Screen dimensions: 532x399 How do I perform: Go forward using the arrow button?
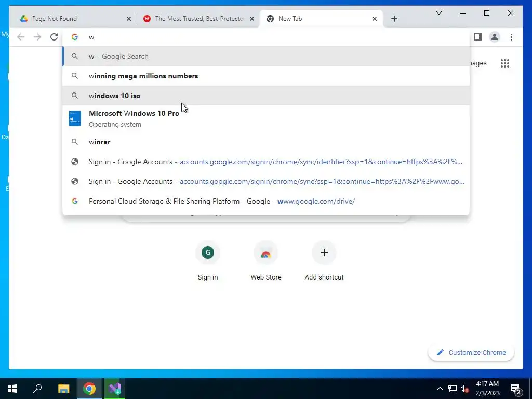coord(37,37)
